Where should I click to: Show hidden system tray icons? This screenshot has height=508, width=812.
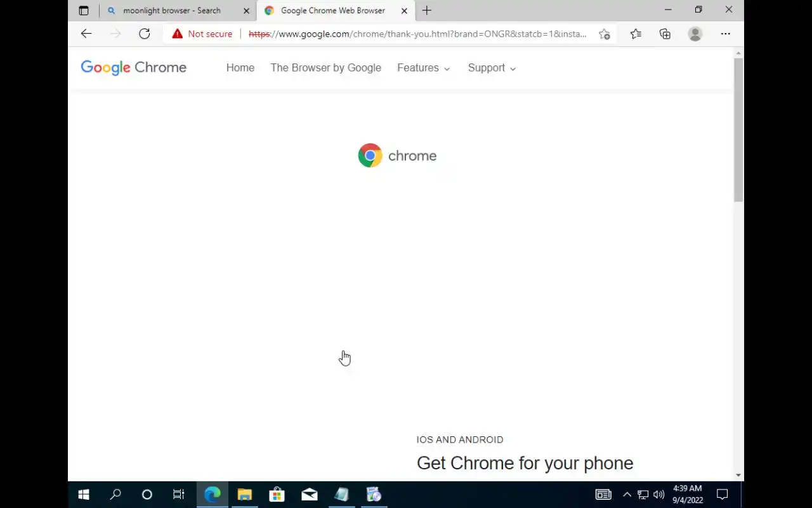(627, 495)
